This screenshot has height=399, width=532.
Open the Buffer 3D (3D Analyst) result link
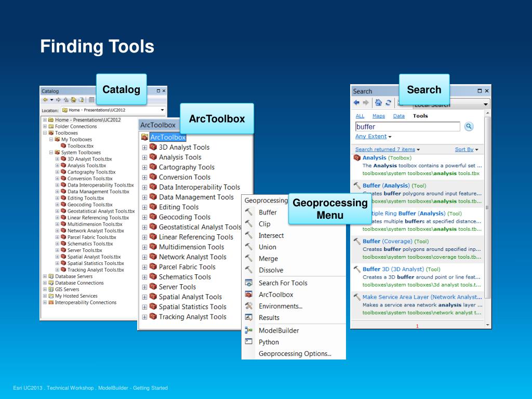tap(393, 269)
